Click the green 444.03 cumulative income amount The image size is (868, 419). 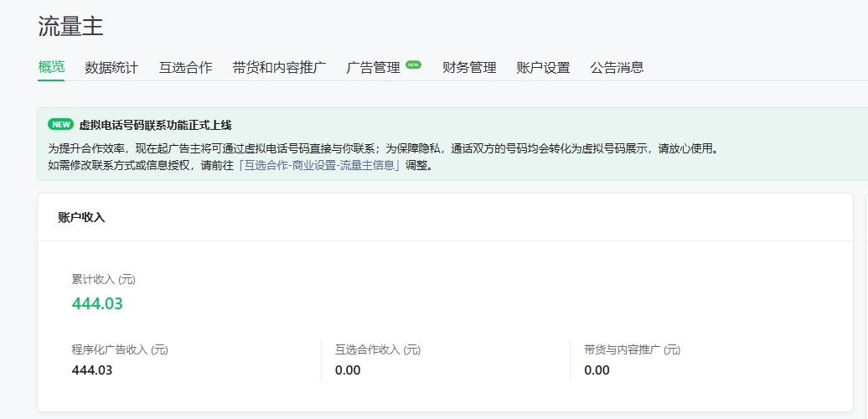97,303
